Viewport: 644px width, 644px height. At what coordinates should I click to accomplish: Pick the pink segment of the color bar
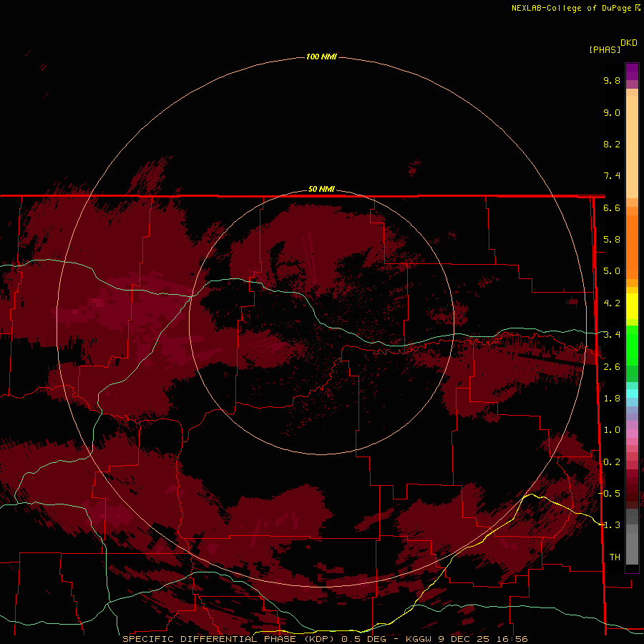coord(632,434)
